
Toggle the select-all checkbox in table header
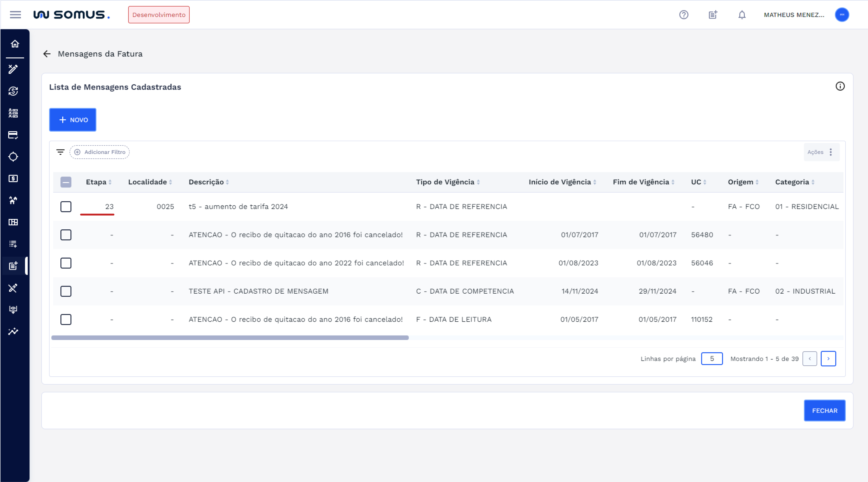point(66,182)
